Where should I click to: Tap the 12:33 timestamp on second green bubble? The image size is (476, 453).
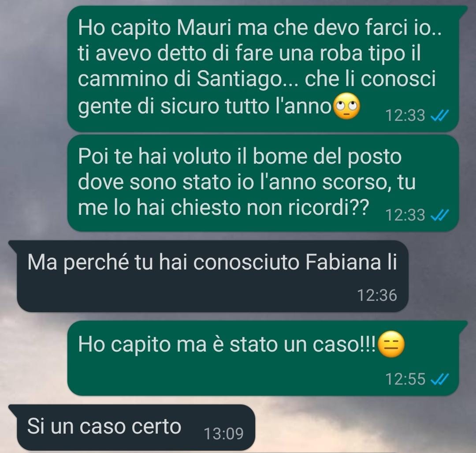pos(405,215)
